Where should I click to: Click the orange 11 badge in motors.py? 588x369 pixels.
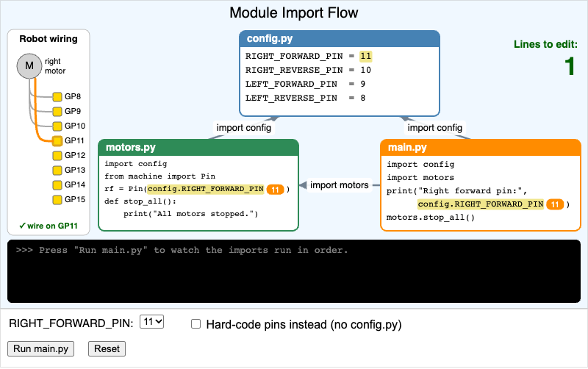point(275,190)
